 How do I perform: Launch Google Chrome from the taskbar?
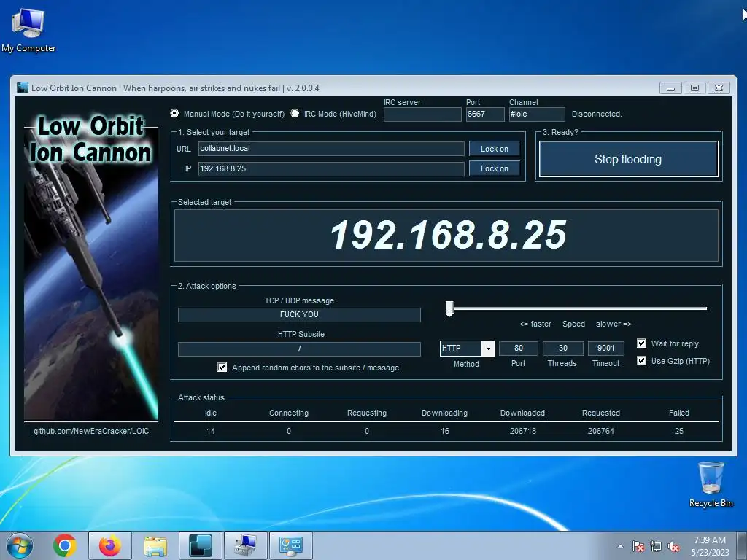pyautogui.click(x=65, y=545)
